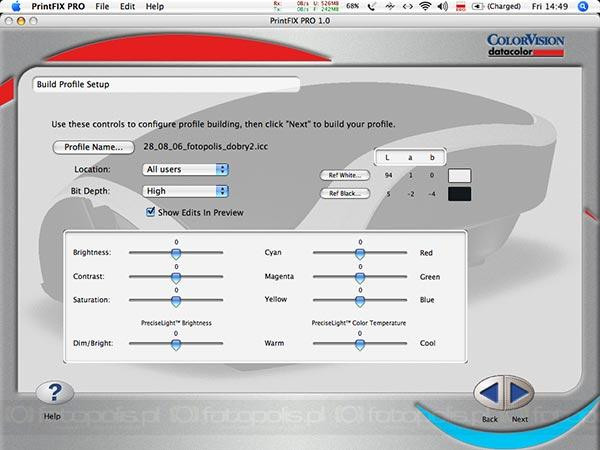This screenshot has height=450, width=600.
Task: Click the Yellow–Blue slider handle
Action: [360, 301]
